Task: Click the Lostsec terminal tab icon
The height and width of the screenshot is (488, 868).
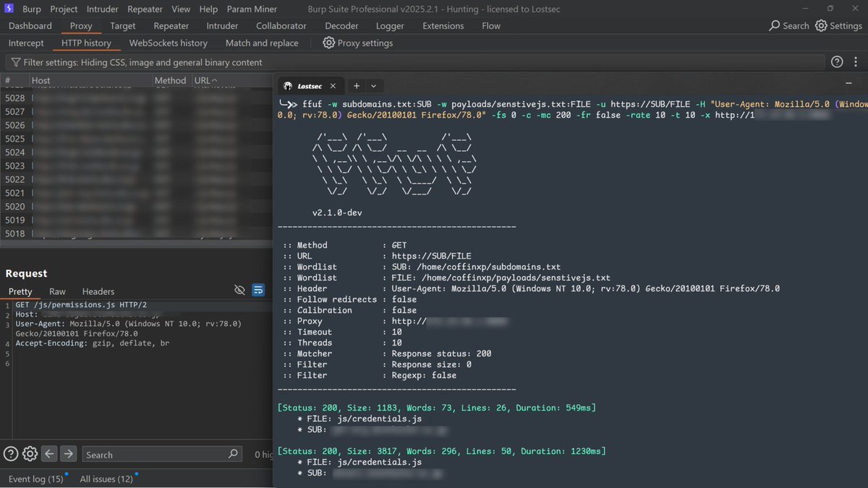Action: click(288, 85)
